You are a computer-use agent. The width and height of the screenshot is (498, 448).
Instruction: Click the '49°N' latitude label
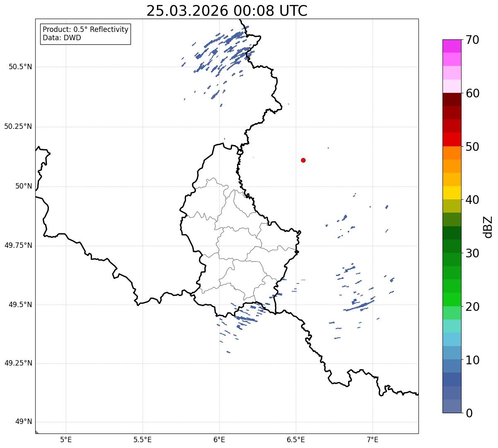24,422
